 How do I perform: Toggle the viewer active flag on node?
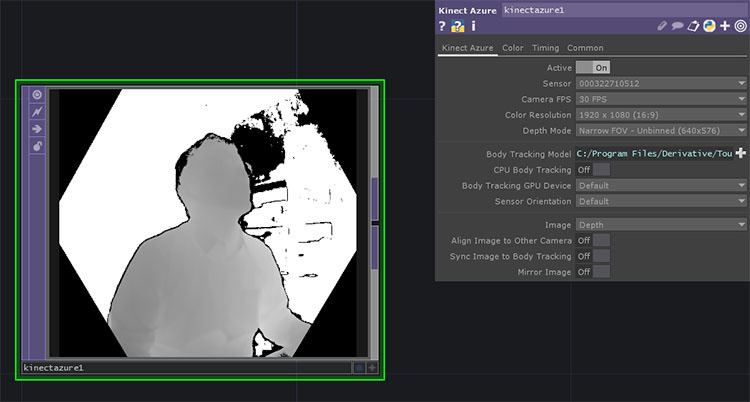[x=37, y=95]
